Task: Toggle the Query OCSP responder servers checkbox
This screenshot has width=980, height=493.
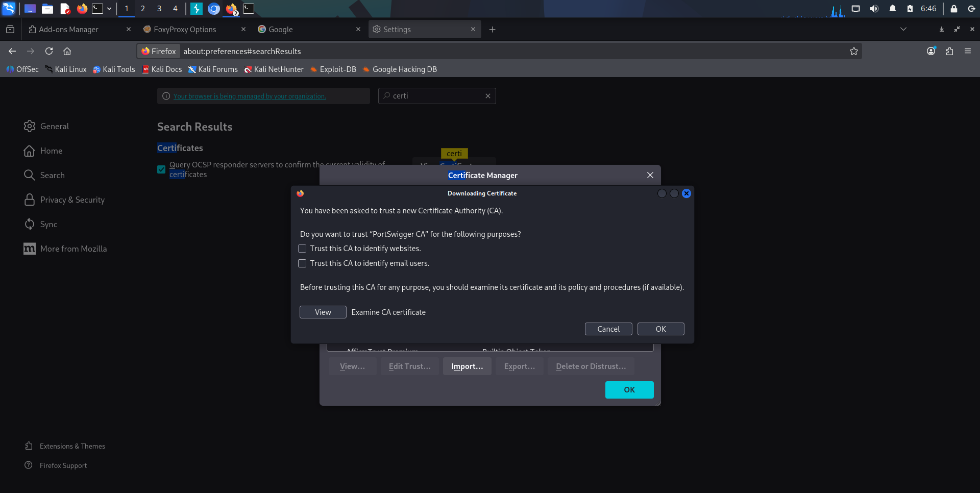Action: pyautogui.click(x=161, y=169)
